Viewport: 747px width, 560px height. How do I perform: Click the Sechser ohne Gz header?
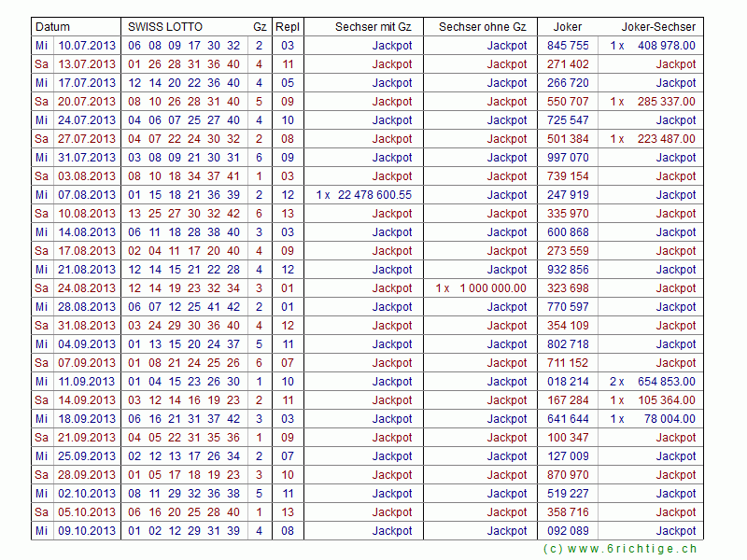(482, 27)
